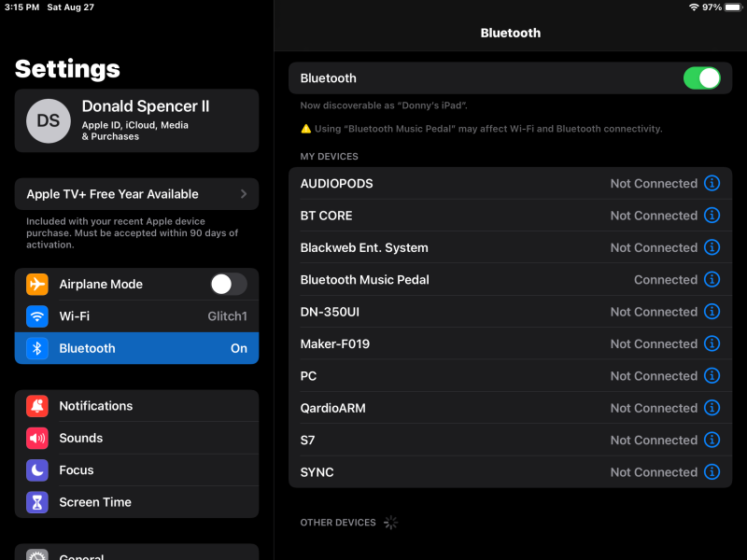This screenshot has width=747, height=560.
Task: Show info for SYNC device
Action: point(712,472)
